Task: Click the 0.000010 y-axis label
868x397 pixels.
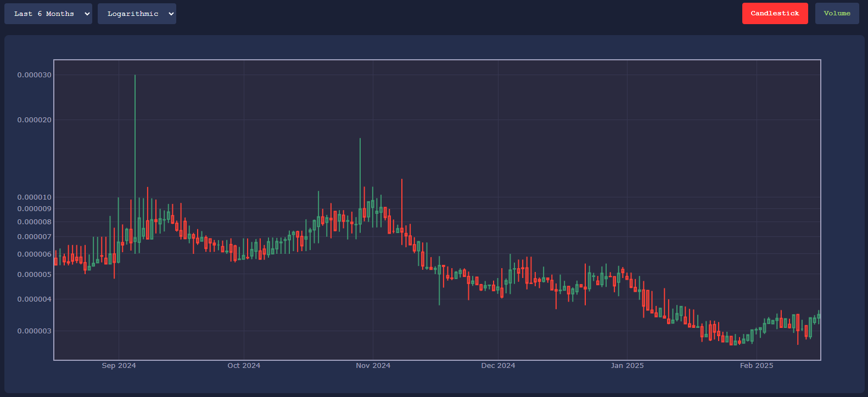Action: pos(35,197)
